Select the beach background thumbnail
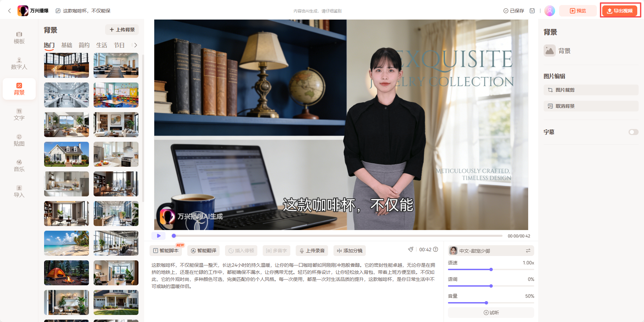The height and width of the screenshot is (322, 644). click(x=66, y=243)
